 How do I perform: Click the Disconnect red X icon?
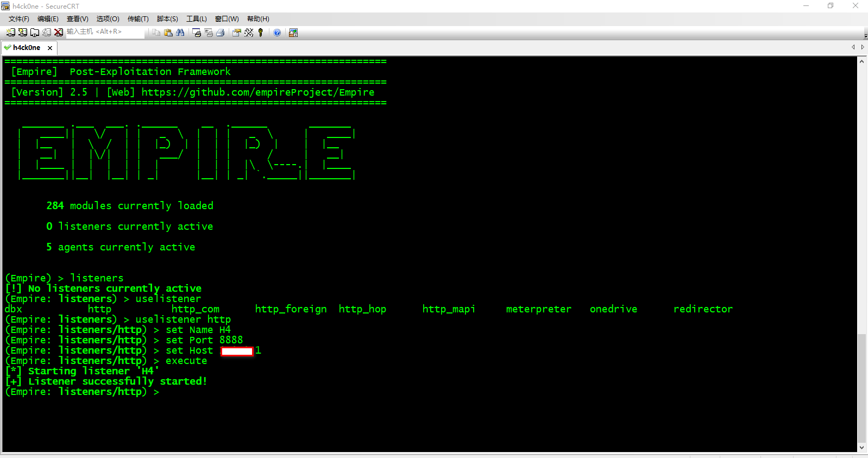click(59, 33)
